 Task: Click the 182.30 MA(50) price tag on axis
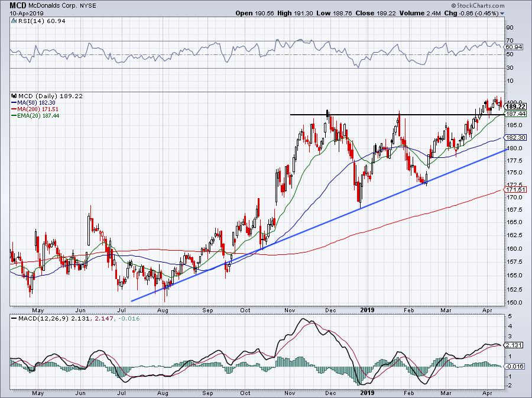[515, 138]
